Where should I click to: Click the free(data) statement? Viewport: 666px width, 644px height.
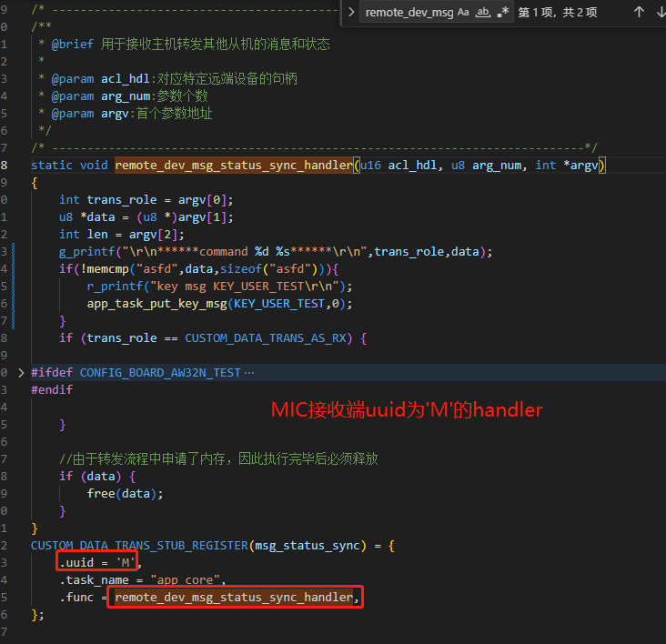coord(125,494)
